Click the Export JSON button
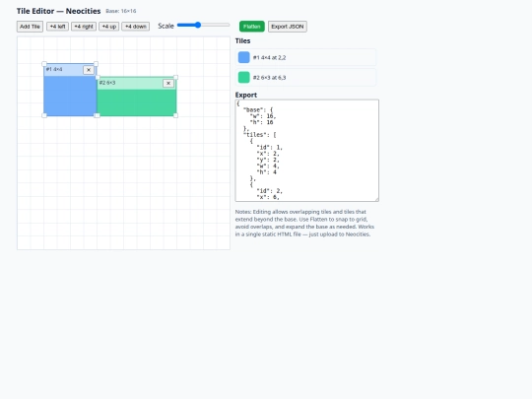Screen dimensions: 532x399 tap(288, 27)
